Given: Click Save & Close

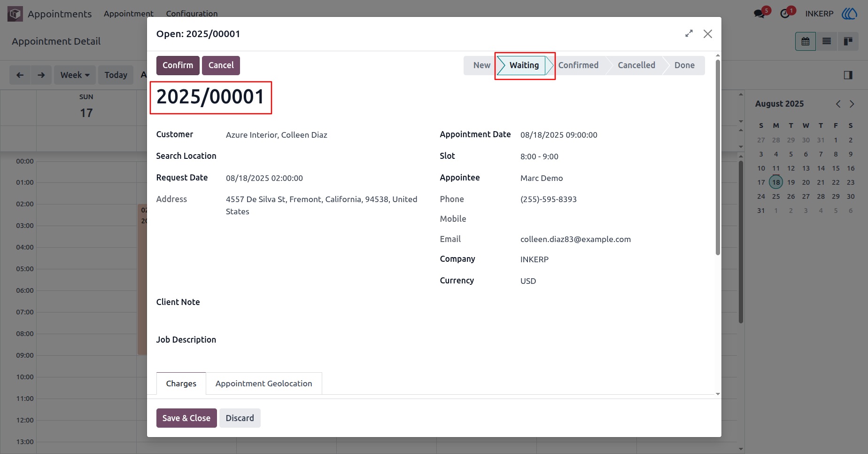Looking at the screenshot, I should [x=186, y=418].
